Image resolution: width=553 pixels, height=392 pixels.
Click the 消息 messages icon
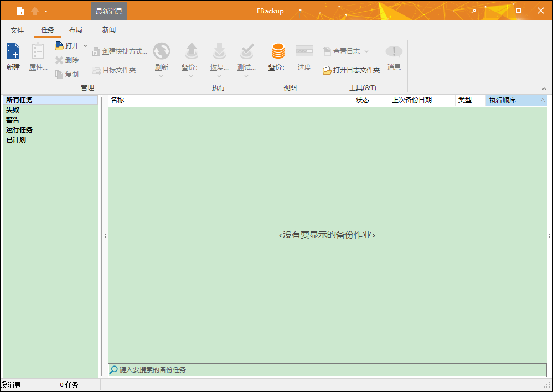(x=394, y=52)
